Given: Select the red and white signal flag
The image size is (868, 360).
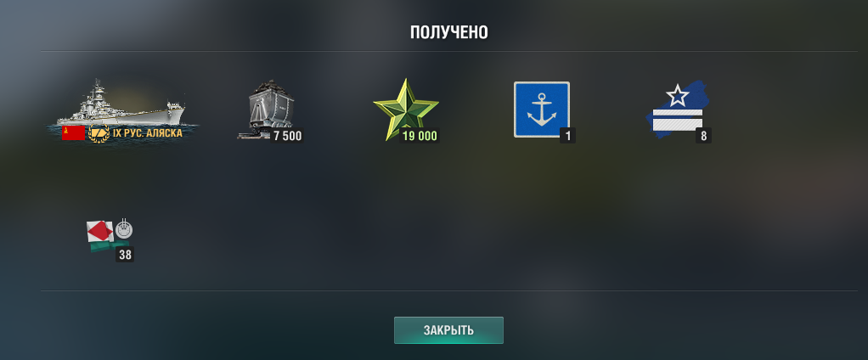Looking at the screenshot, I should coord(100,232).
